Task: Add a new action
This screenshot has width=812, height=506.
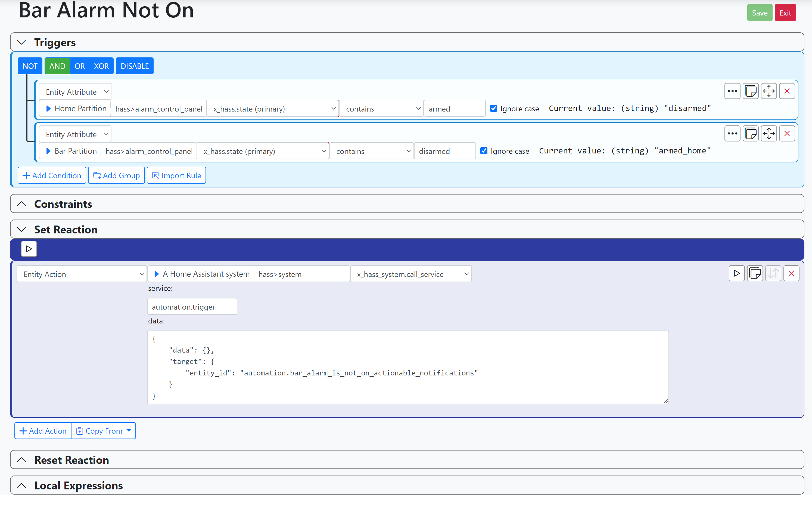Action: (43, 431)
